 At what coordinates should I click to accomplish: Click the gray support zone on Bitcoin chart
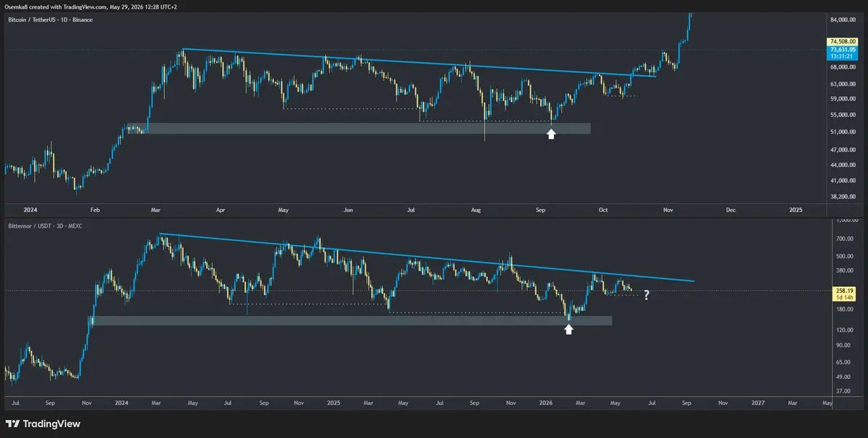point(358,129)
